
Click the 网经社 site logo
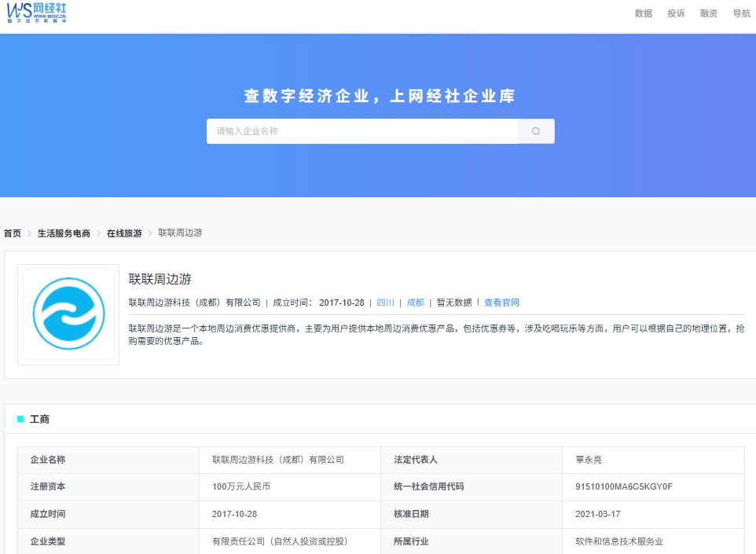37,13
